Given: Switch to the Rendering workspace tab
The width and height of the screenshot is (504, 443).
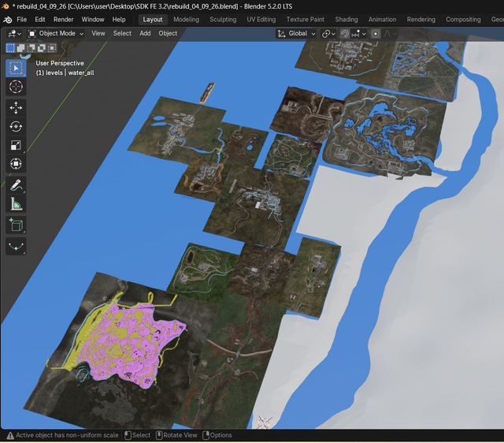Looking at the screenshot, I should coord(421,20).
